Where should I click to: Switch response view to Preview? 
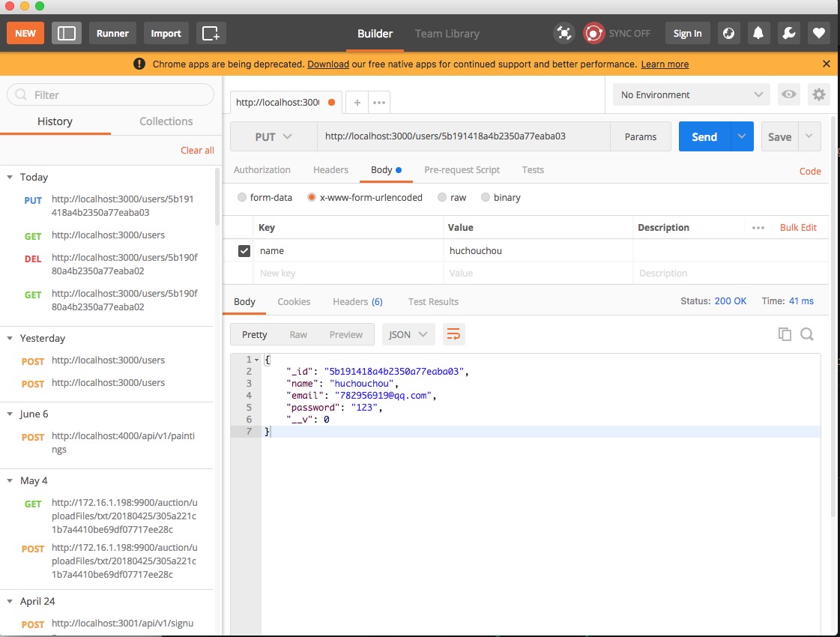pyautogui.click(x=345, y=334)
